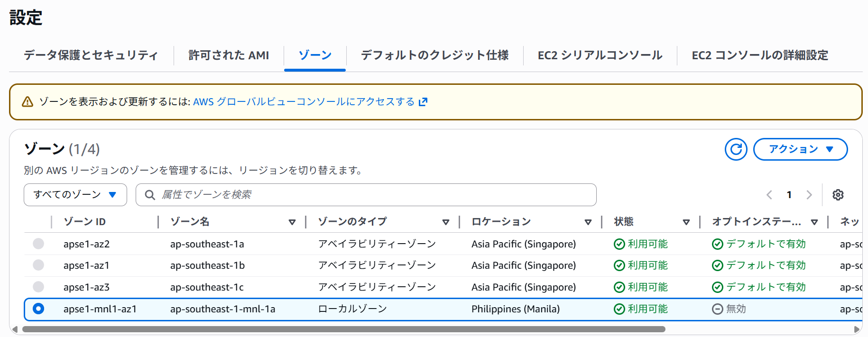Click scrollbar left arrow
Viewport: 868px width, 337px height.
click(15, 329)
